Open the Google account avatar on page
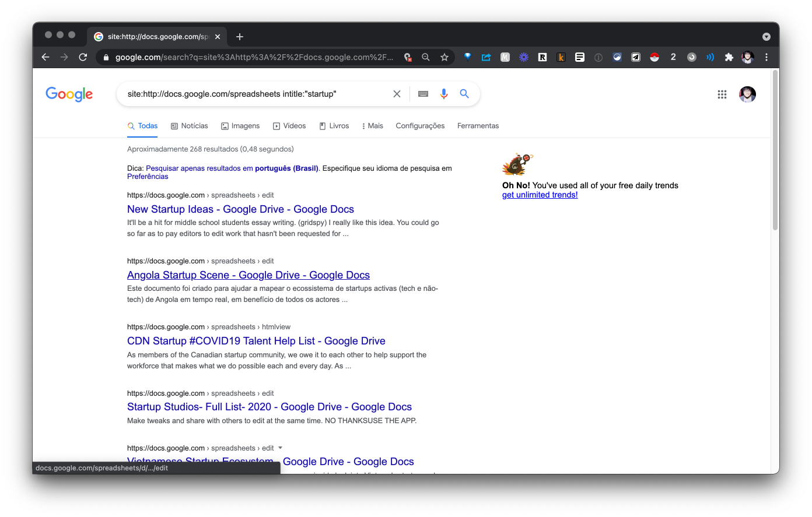 pyautogui.click(x=747, y=94)
